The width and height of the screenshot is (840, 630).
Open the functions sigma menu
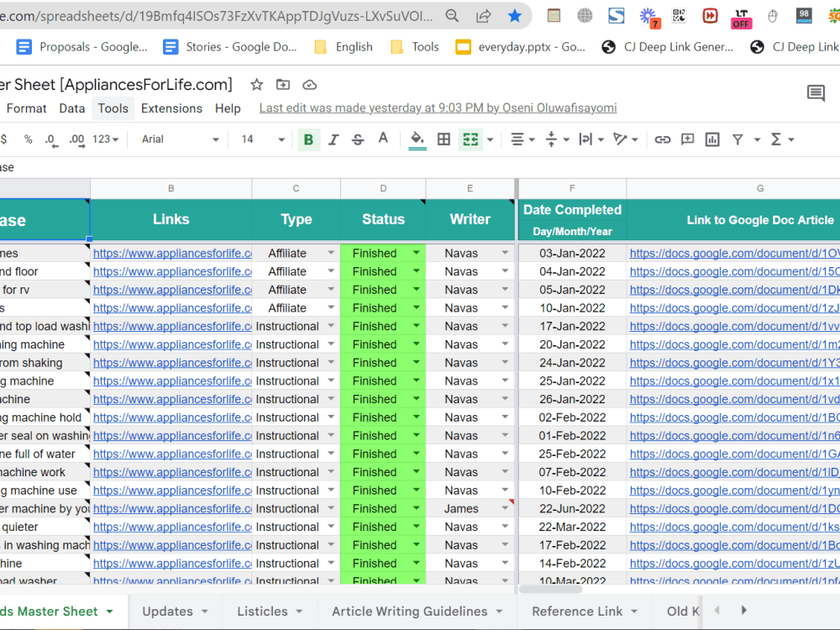pyautogui.click(x=781, y=139)
